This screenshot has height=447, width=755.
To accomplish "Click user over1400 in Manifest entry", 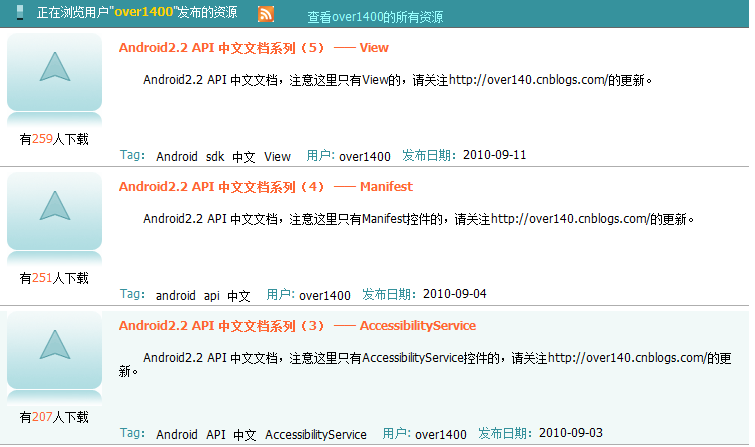I will point(325,295).
